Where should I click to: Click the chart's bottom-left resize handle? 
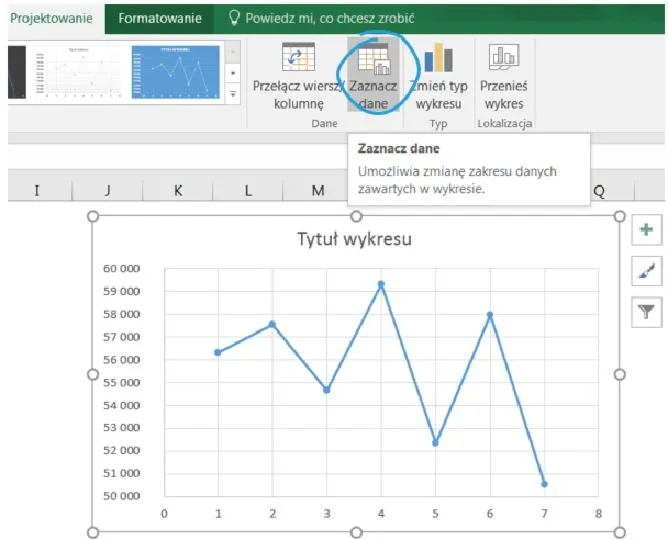pos(93,532)
